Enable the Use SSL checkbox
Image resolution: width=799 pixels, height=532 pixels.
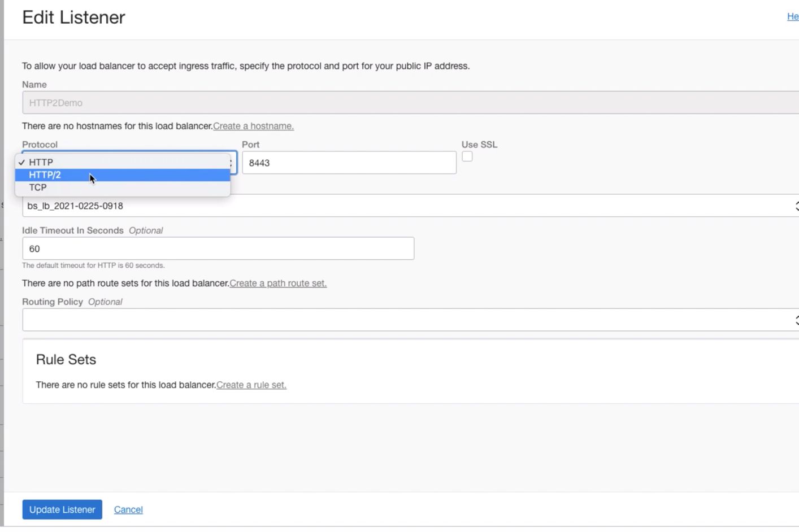point(467,156)
